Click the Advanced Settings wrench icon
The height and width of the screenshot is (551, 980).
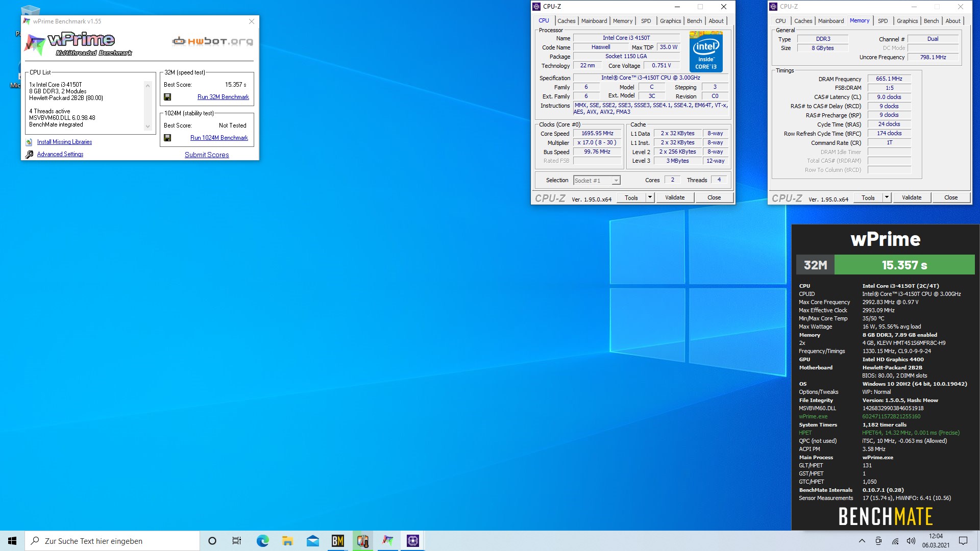[x=29, y=154]
